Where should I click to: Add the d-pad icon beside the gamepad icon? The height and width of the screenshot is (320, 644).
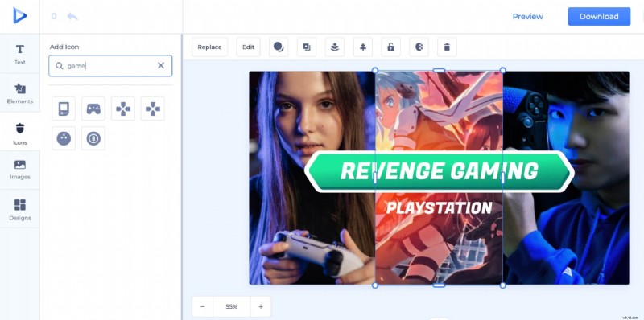(x=123, y=109)
